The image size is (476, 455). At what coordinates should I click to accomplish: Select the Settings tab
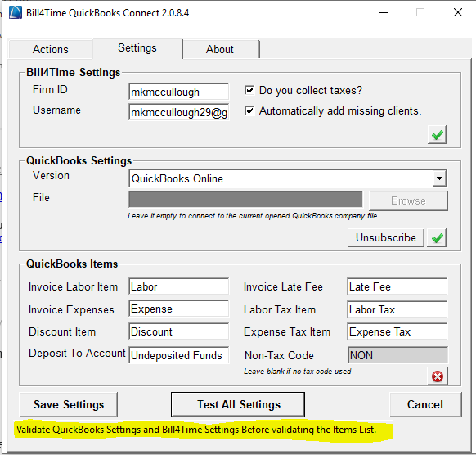[x=137, y=48]
